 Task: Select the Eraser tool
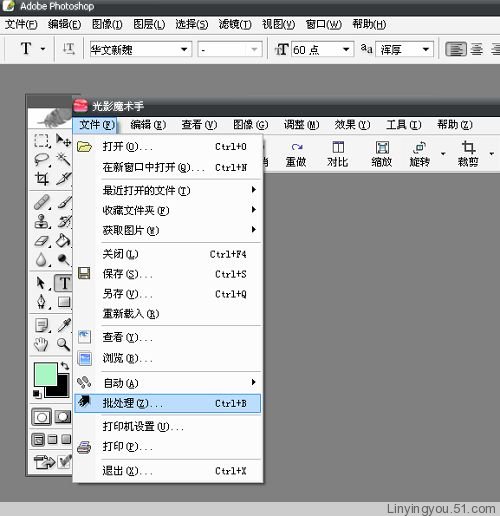(42, 241)
